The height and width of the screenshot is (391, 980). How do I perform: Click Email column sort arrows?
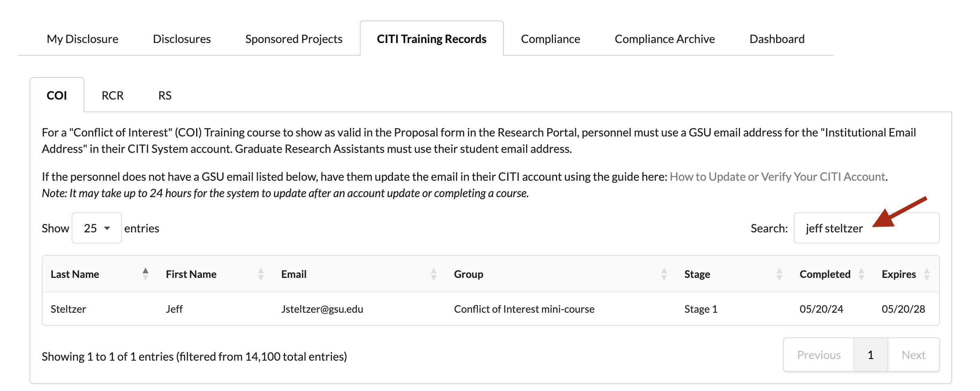pos(434,274)
